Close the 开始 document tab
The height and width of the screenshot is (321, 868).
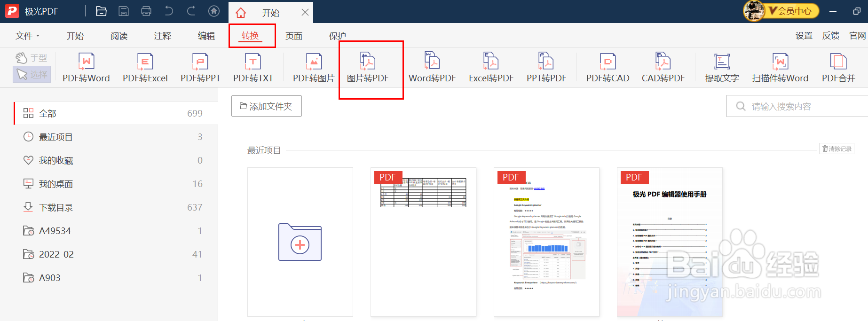[x=305, y=12]
